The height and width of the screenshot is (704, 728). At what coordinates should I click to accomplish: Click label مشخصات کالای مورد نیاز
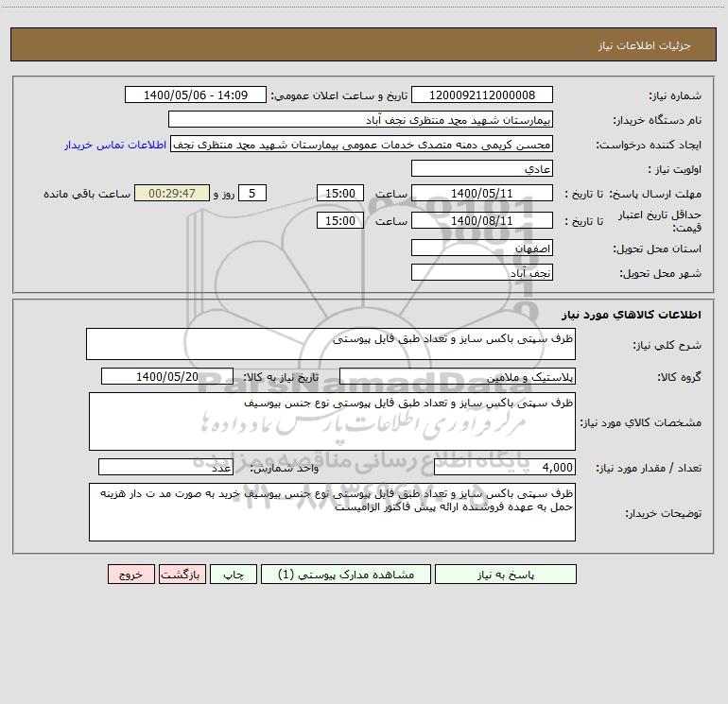[641, 422]
